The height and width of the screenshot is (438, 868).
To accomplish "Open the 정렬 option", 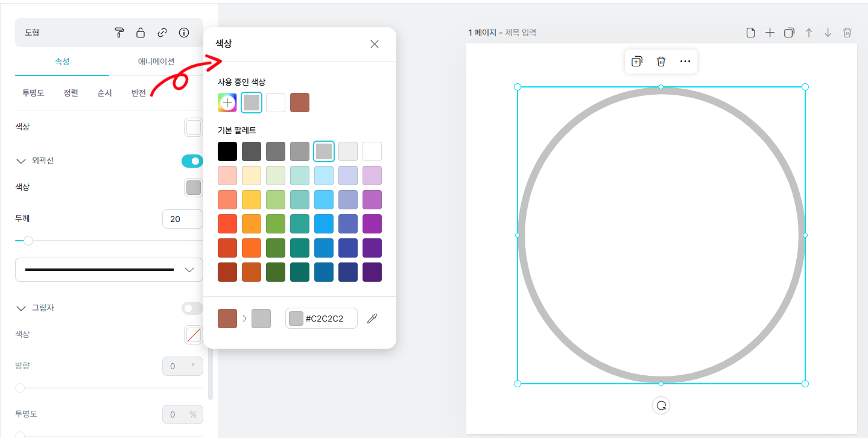I will tap(71, 93).
